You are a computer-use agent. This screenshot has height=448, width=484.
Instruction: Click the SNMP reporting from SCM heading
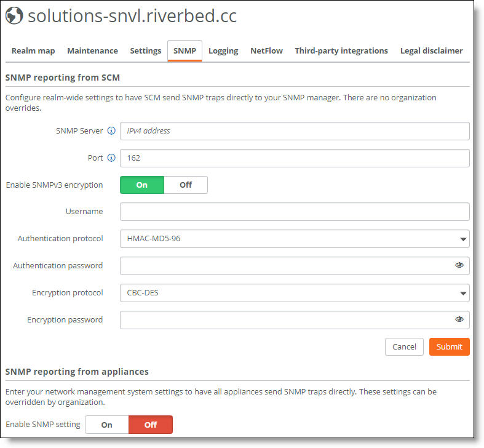click(63, 78)
